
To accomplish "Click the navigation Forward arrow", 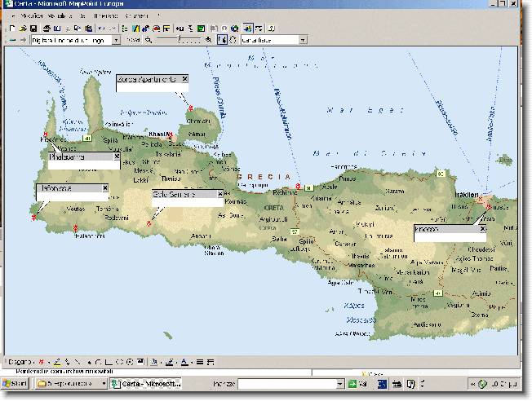I will click(x=23, y=40).
